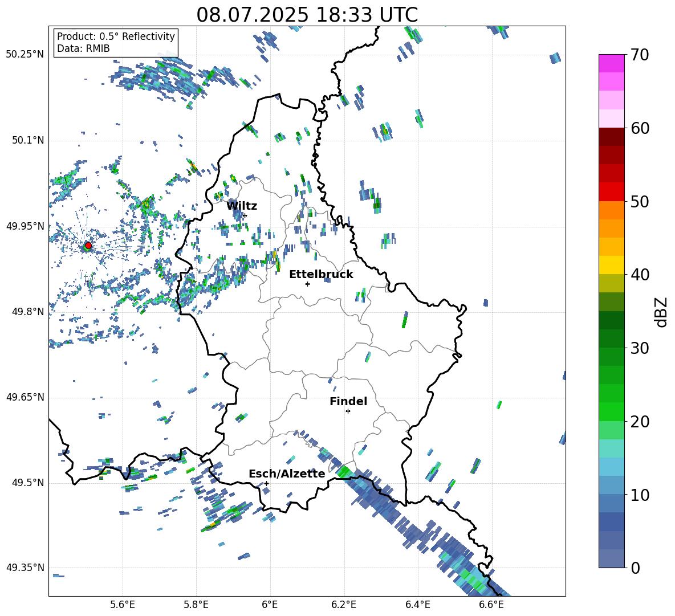Click the 60 label on colorbar

639,128
